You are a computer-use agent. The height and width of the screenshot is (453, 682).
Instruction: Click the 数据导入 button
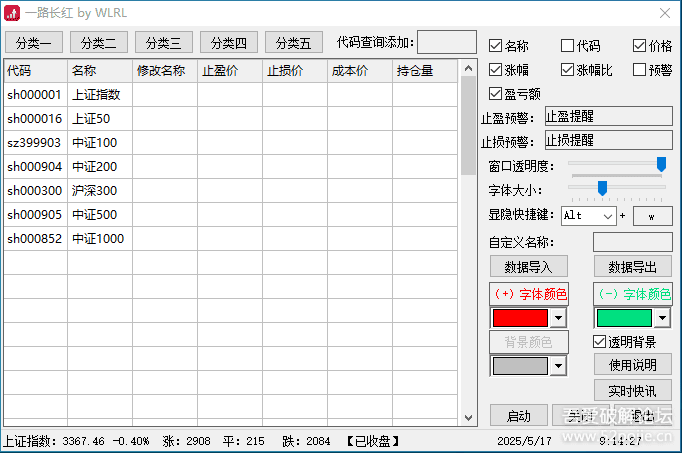(x=528, y=266)
